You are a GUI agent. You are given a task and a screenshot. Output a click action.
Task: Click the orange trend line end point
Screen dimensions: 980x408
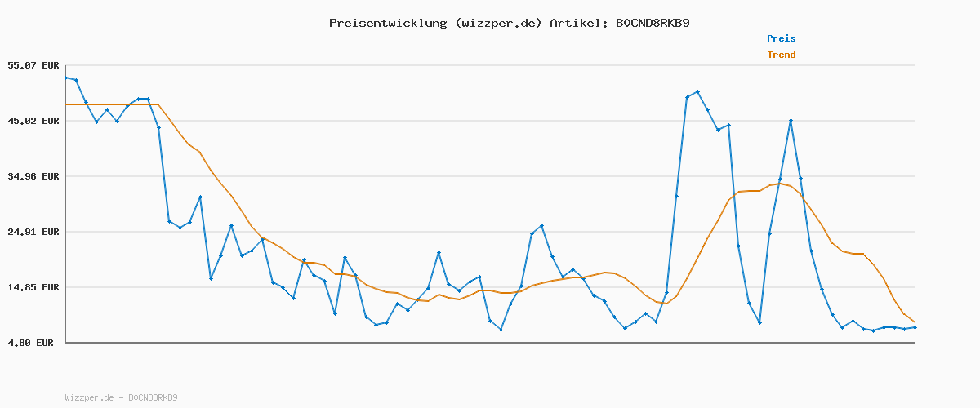coord(915,323)
